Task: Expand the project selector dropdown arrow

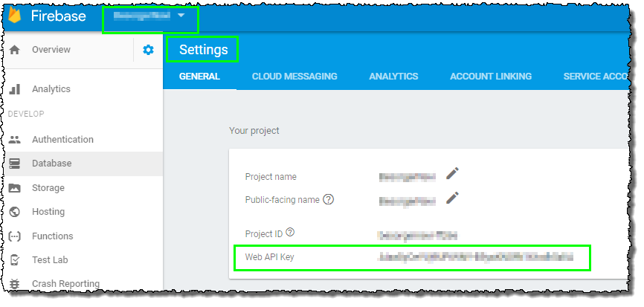Action: [x=181, y=16]
